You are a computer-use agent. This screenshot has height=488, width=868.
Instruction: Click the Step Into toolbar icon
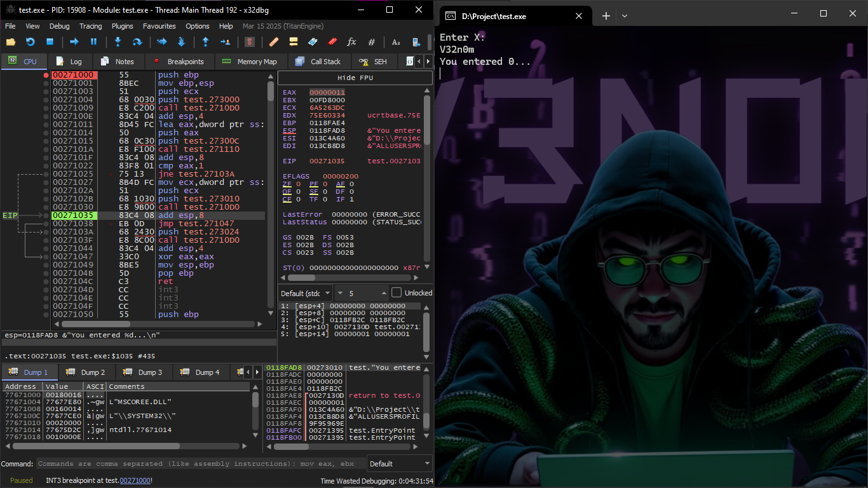(x=118, y=42)
